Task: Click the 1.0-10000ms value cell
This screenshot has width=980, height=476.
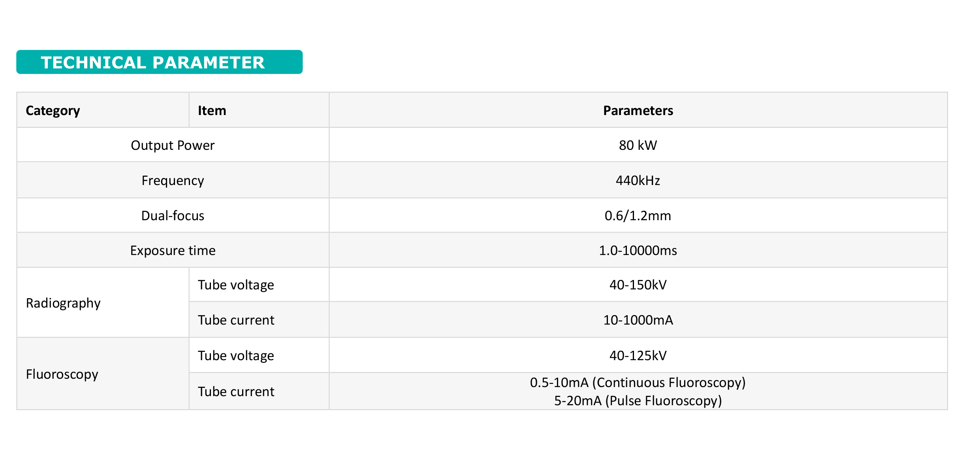Action: pyautogui.click(x=638, y=250)
